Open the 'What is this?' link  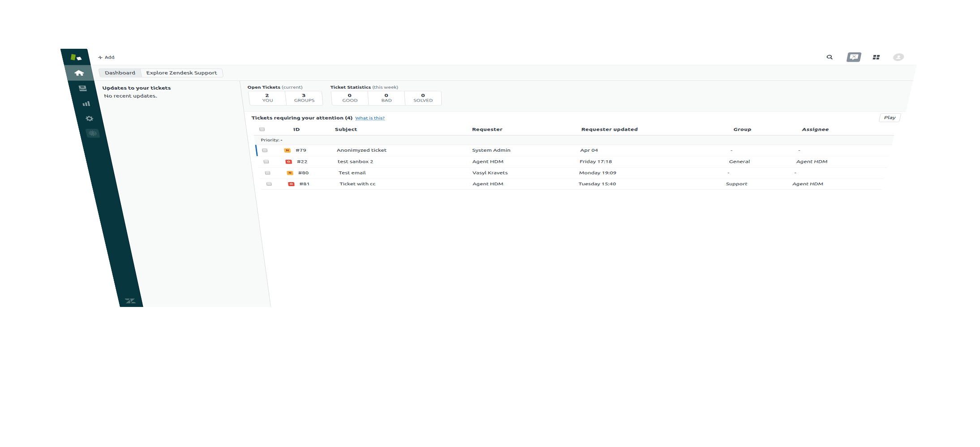370,118
